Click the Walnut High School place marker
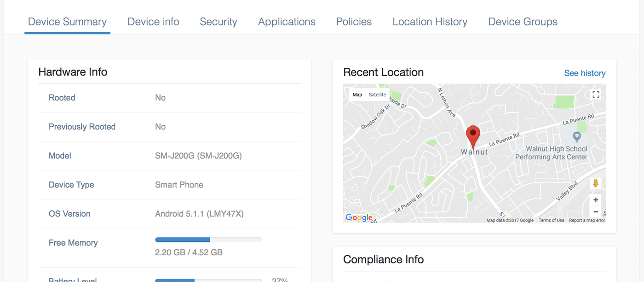Viewport: 644px width, 282px height. coord(576,137)
